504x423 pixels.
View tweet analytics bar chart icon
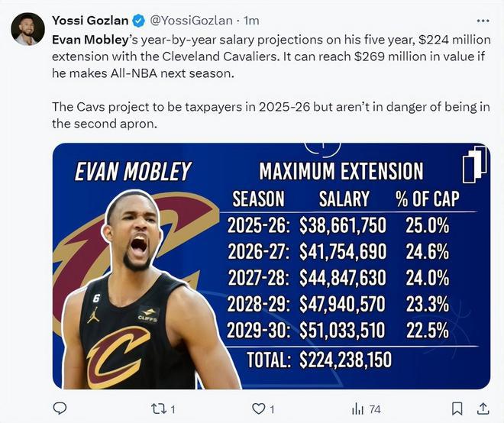click(x=357, y=409)
